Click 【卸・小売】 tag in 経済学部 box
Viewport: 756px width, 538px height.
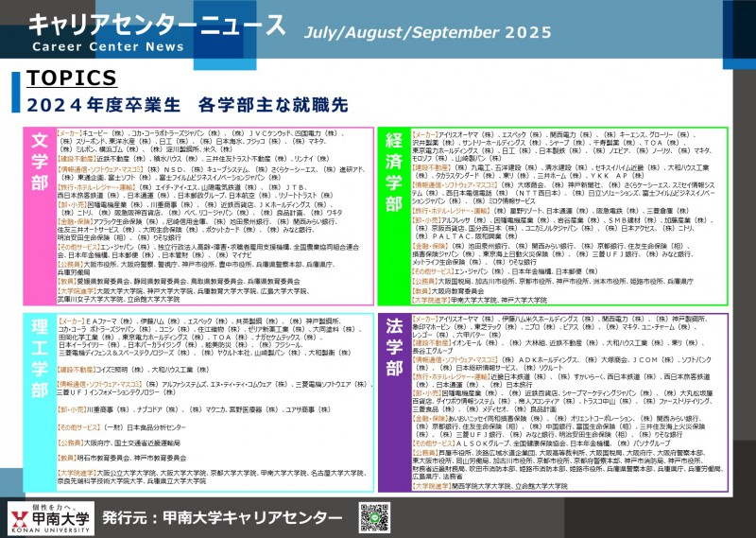tap(427, 220)
